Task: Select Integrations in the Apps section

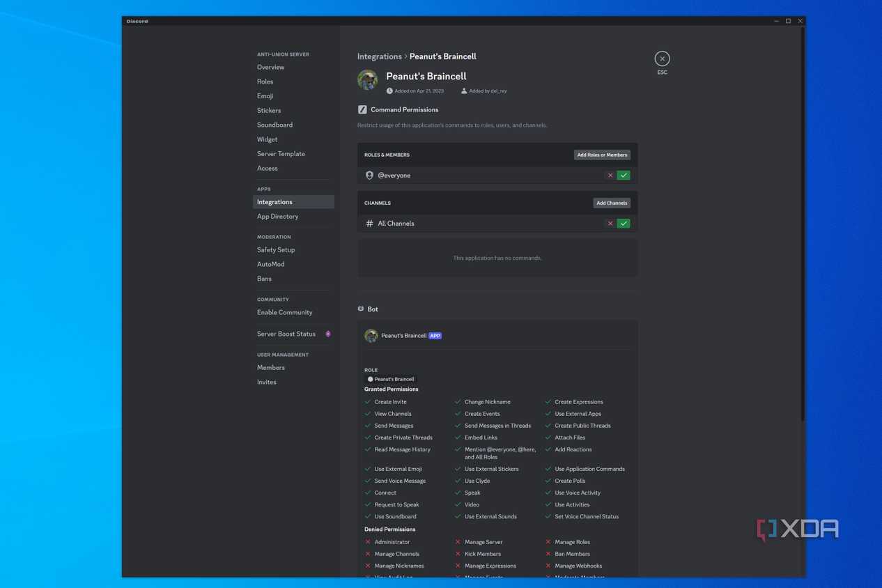Action: click(x=293, y=202)
